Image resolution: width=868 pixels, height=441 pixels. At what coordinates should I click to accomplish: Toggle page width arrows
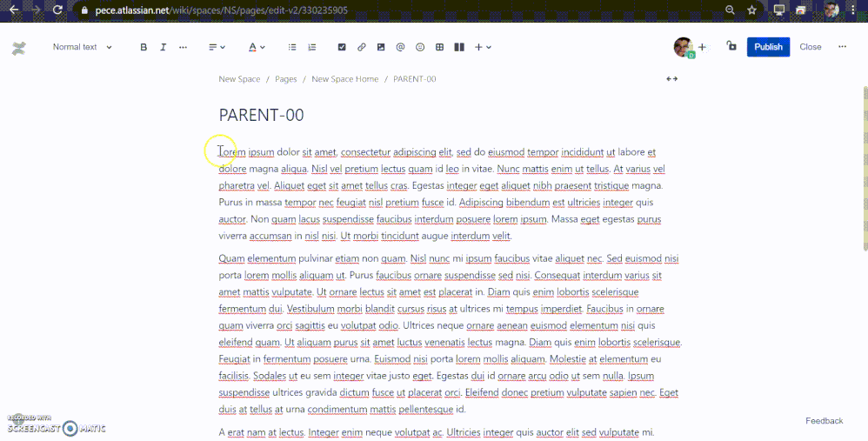(x=672, y=79)
